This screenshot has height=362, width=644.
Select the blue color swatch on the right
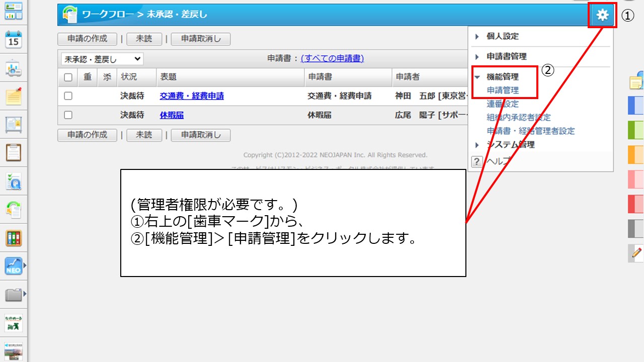[x=635, y=106]
